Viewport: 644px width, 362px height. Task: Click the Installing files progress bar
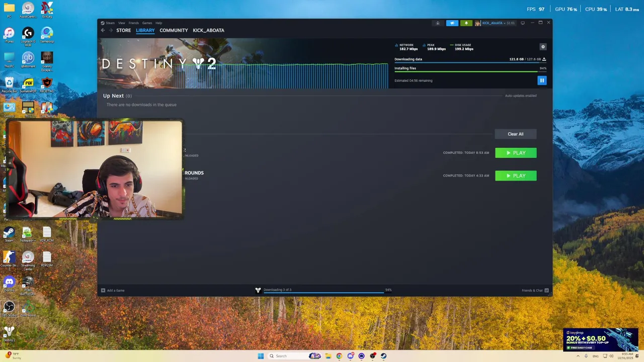pos(470,72)
